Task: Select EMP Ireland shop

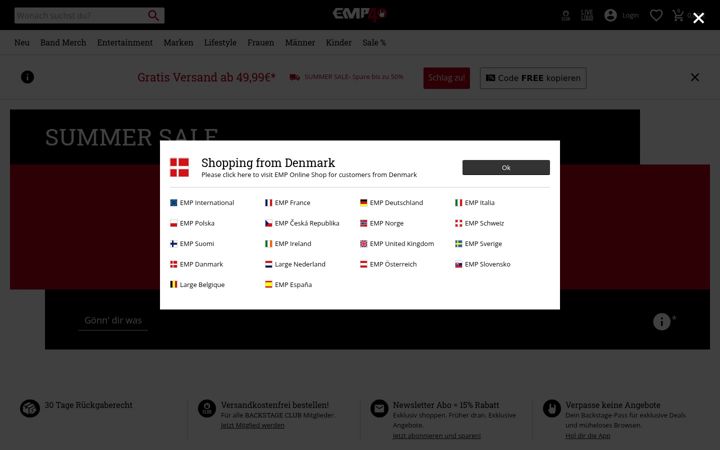Action: coord(288,244)
